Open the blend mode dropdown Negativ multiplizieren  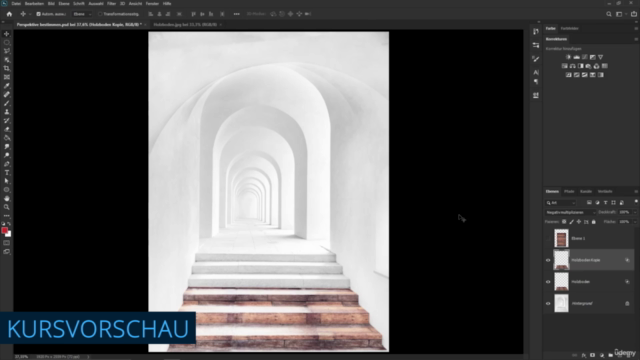tap(570, 212)
